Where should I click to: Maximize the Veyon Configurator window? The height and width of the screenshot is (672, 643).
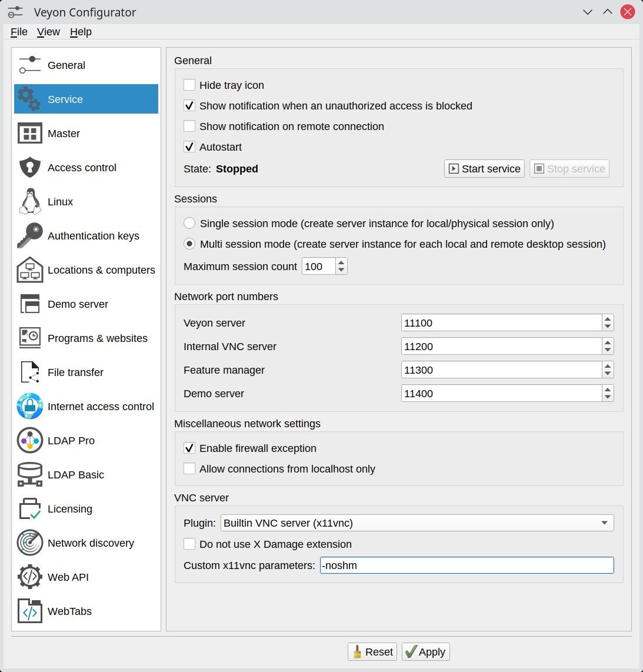pos(608,12)
